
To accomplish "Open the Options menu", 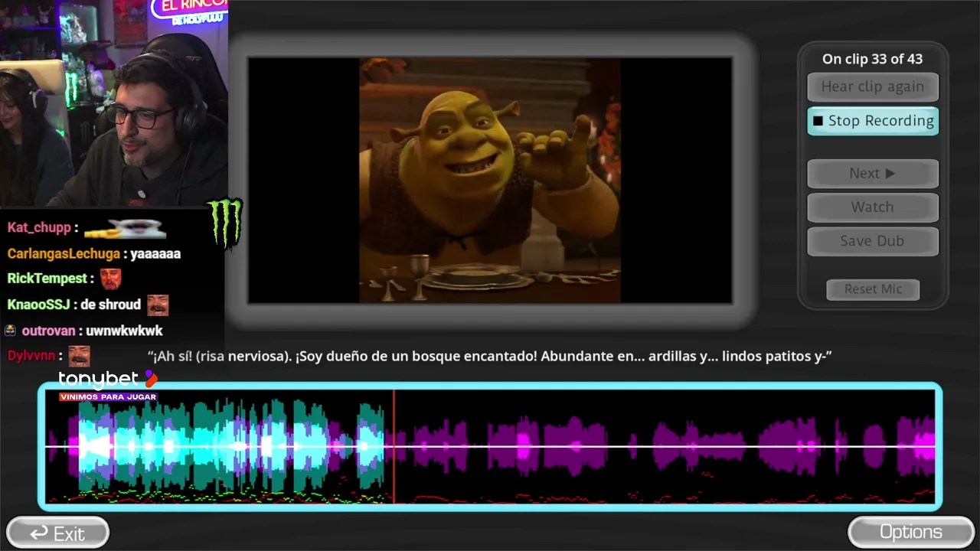I will (x=911, y=532).
